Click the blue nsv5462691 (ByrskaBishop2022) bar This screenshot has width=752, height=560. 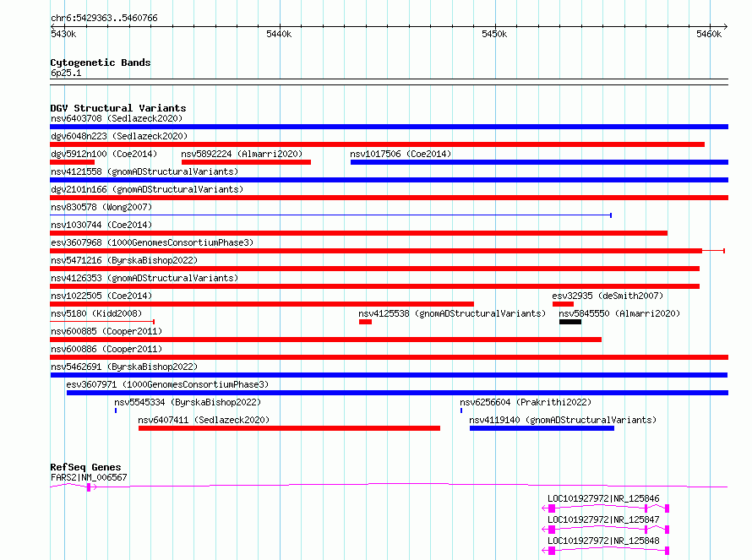coord(389,375)
